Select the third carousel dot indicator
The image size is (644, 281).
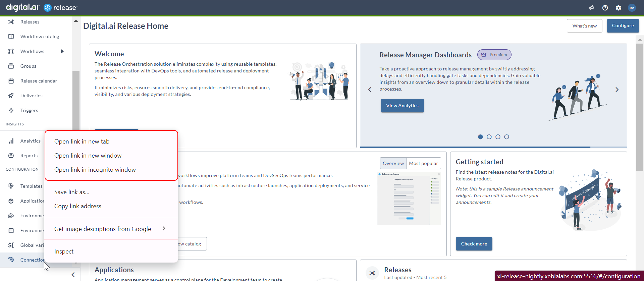(x=498, y=137)
